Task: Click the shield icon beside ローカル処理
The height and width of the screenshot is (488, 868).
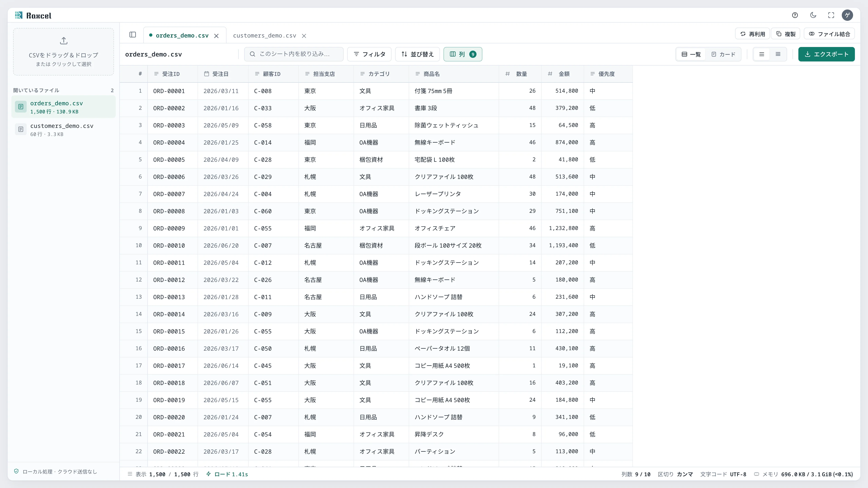Action: [x=16, y=471]
